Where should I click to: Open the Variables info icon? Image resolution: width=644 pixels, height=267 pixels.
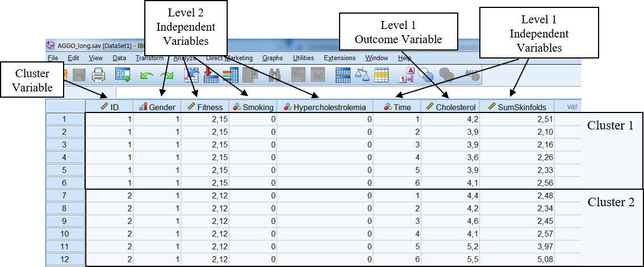[x=231, y=75]
